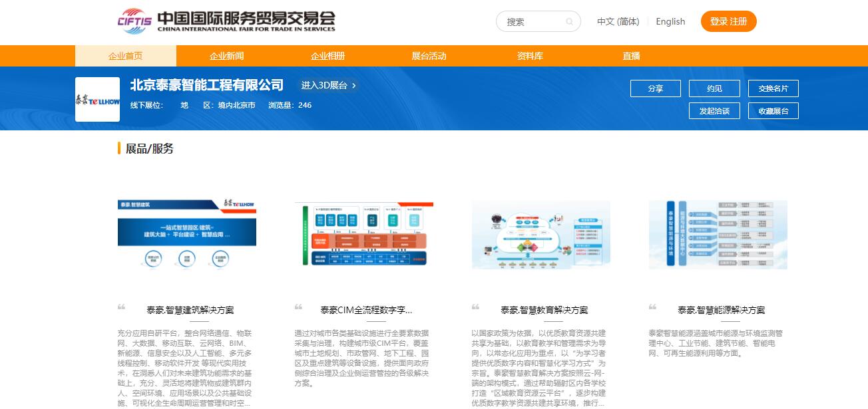Click the 收藏展台 button
The image size is (868, 409).
(x=773, y=111)
